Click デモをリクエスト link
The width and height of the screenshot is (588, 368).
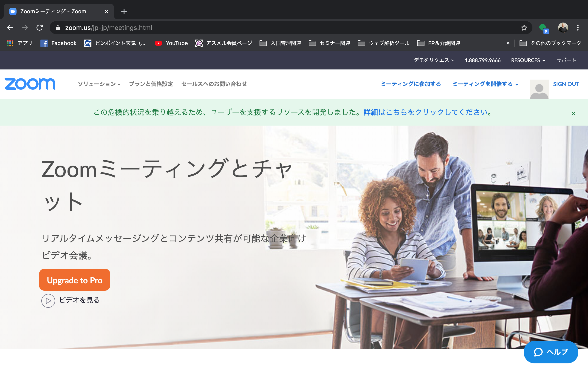click(434, 60)
